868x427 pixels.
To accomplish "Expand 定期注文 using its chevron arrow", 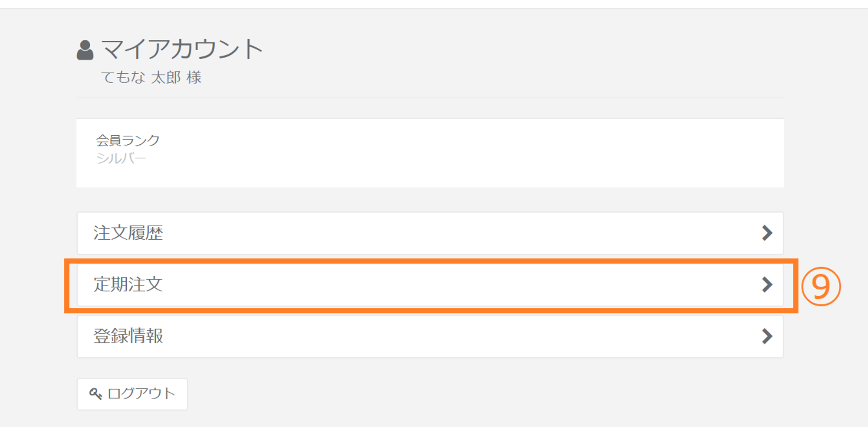I will pyautogui.click(x=767, y=285).
